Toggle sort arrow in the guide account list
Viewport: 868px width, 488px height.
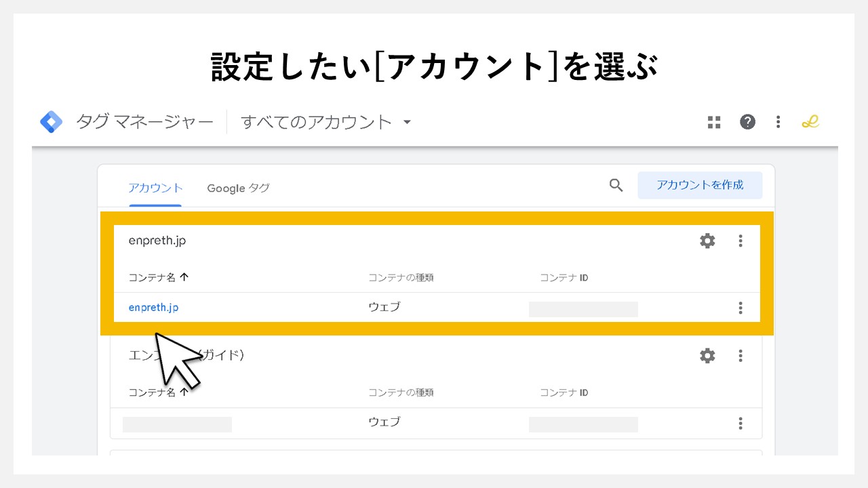[x=183, y=392]
